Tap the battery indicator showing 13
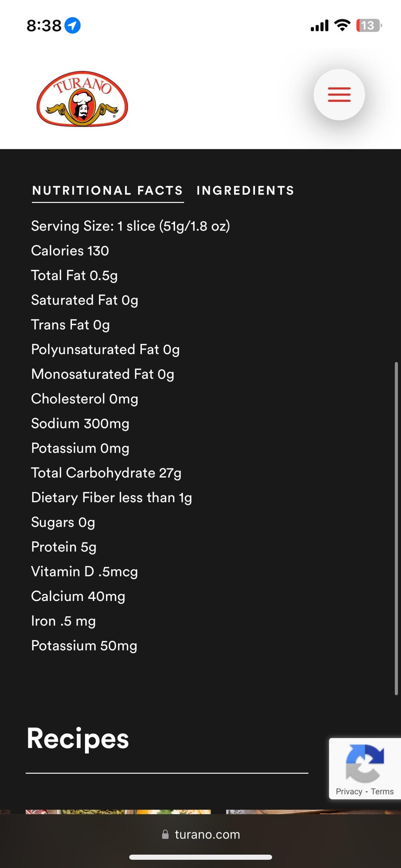This screenshot has width=401, height=868. [x=368, y=26]
